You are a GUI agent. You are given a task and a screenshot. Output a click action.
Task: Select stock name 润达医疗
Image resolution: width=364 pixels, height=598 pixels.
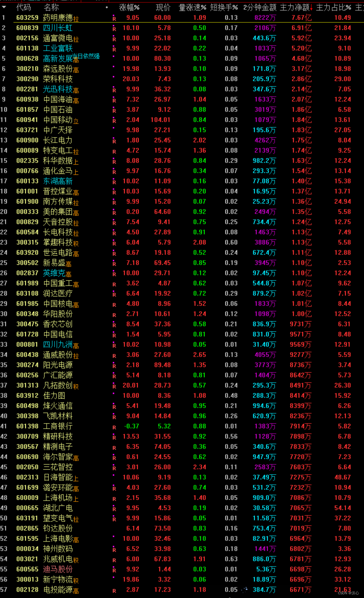pos(58,293)
